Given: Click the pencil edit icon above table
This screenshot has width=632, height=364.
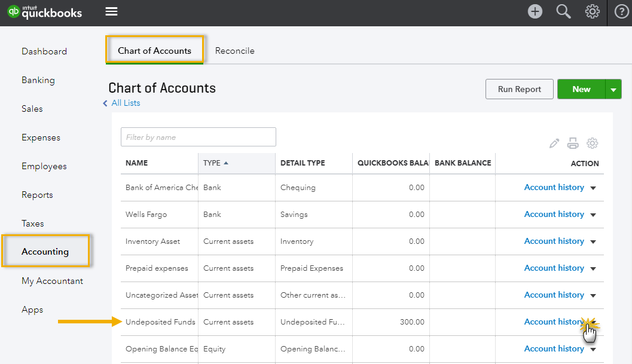Looking at the screenshot, I should pos(554,143).
